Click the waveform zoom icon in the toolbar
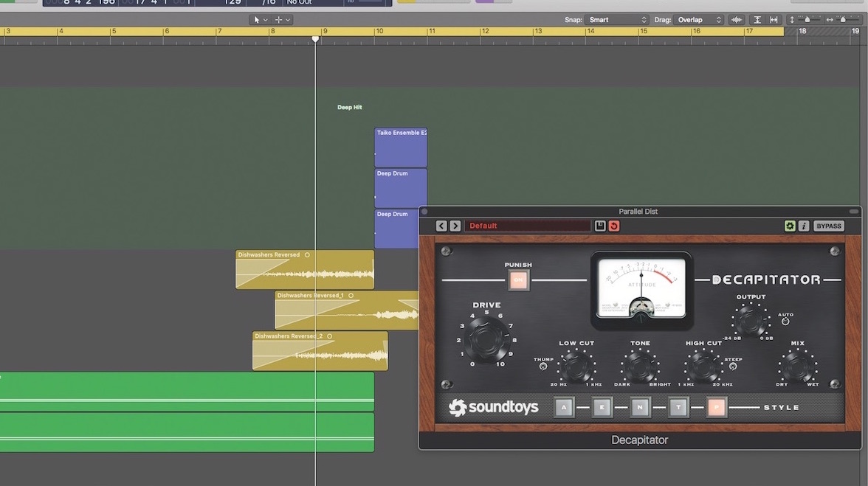The height and width of the screenshot is (486, 868). [x=737, y=20]
